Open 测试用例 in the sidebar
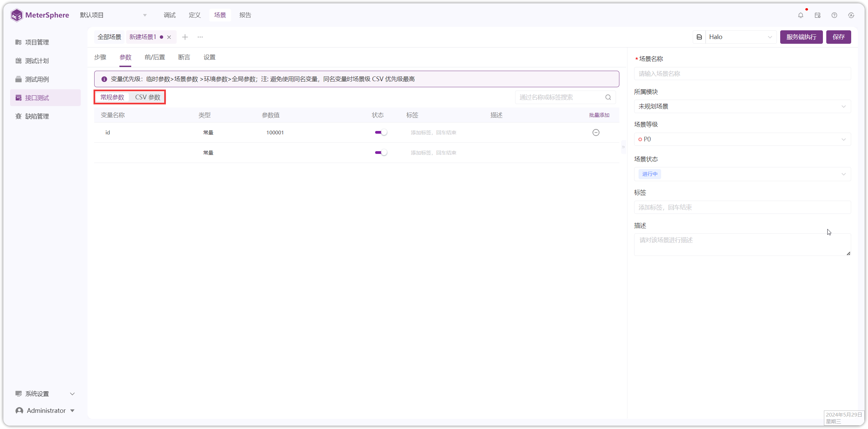This screenshot has width=868, height=429. point(45,79)
